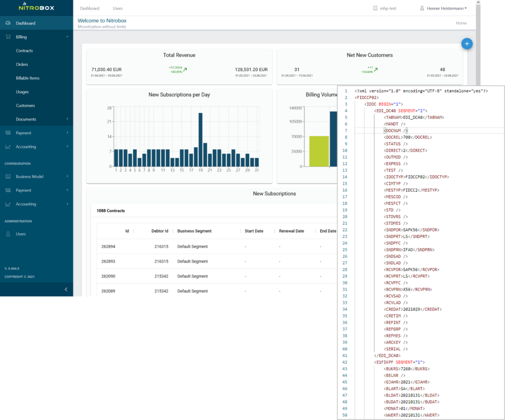This screenshot has height=420, width=505.
Task: Sort by Renewal Date column header
Action: (x=292, y=231)
